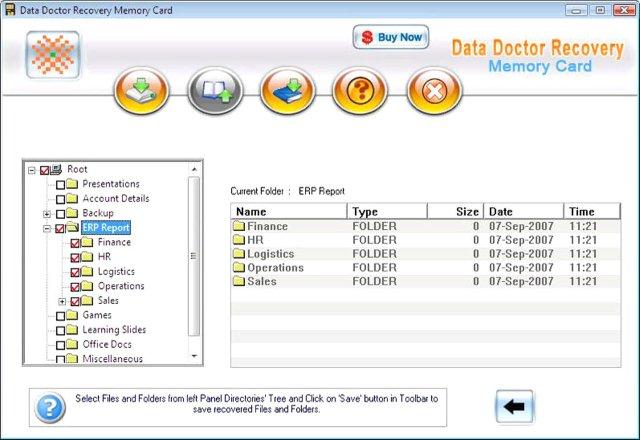
Task: Click the blue question mark info icon
Action: (50, 407)
